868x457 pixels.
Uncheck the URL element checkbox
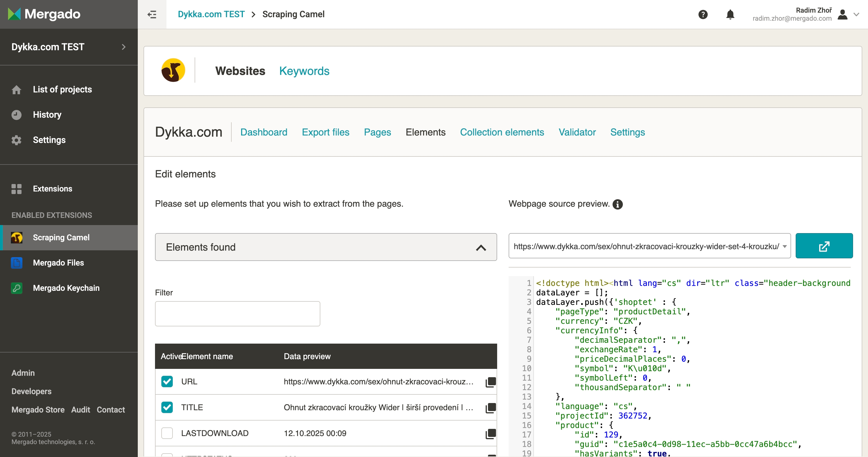[167, 382]
